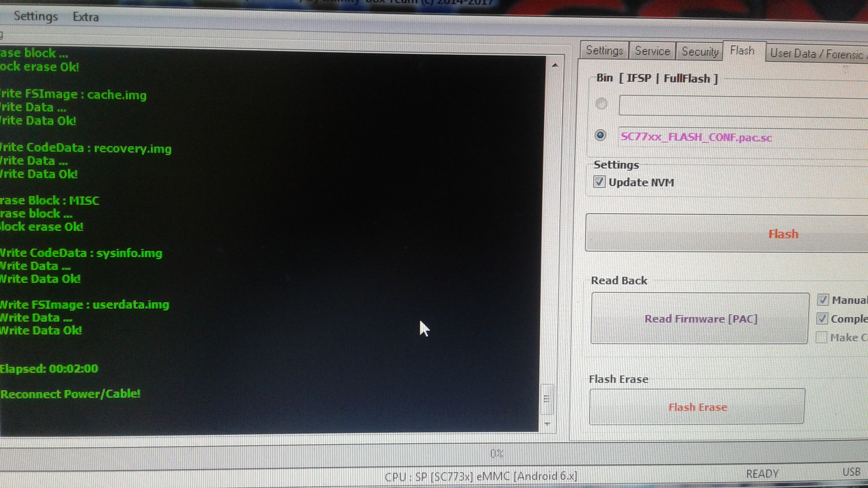
Task: Select the Flash tab
Action: 742,51
